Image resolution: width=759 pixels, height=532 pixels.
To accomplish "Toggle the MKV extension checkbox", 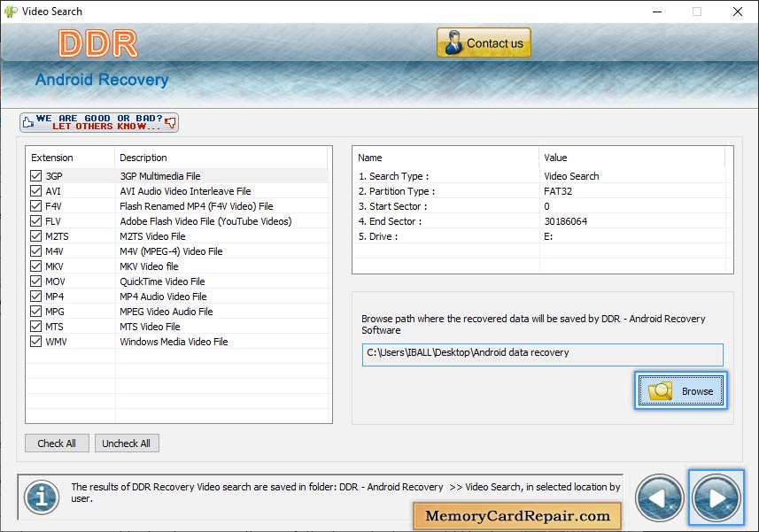I will click(x=35, y=266).
